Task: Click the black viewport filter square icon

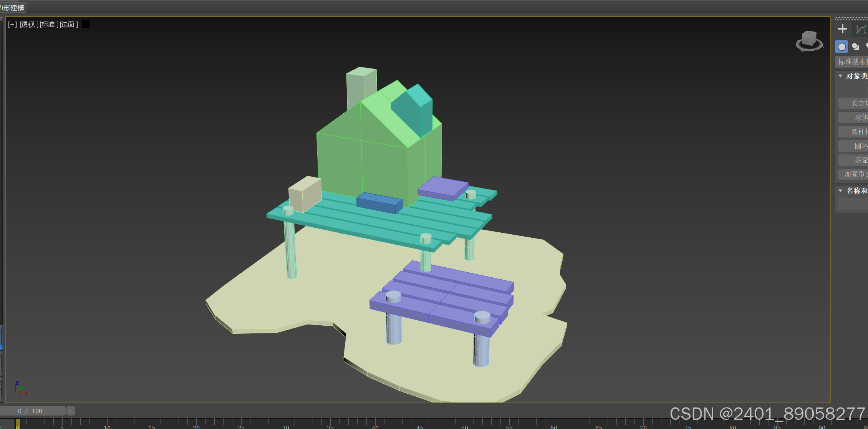Action: click(x=86, y=25)
